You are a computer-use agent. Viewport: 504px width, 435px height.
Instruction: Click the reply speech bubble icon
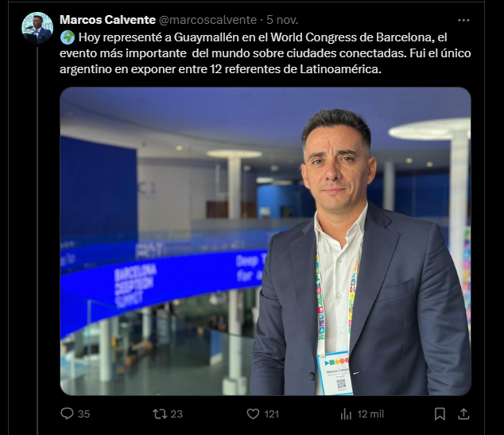point(67,414)
